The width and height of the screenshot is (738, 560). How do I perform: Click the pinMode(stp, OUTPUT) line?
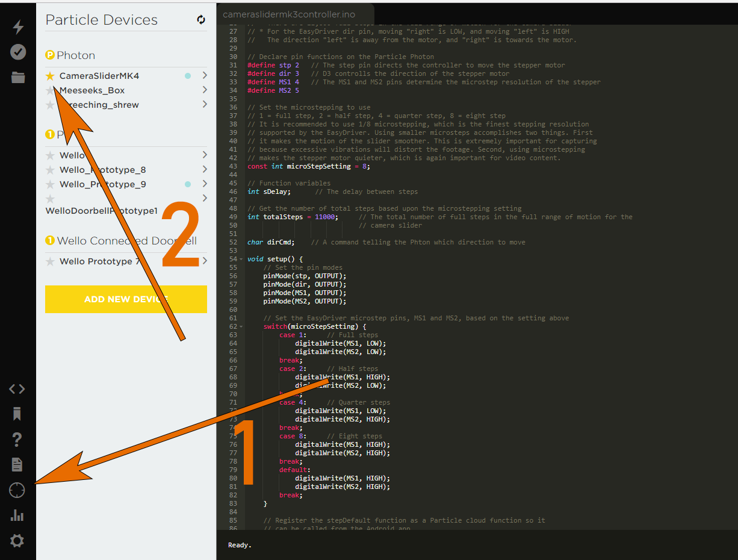coord(305,276)
